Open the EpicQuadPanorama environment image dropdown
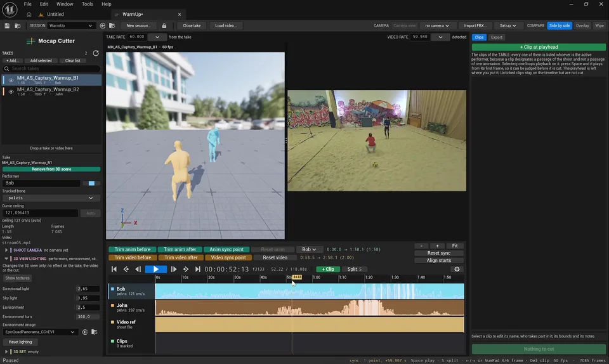609x364 pixels. [x=39, y=332]
